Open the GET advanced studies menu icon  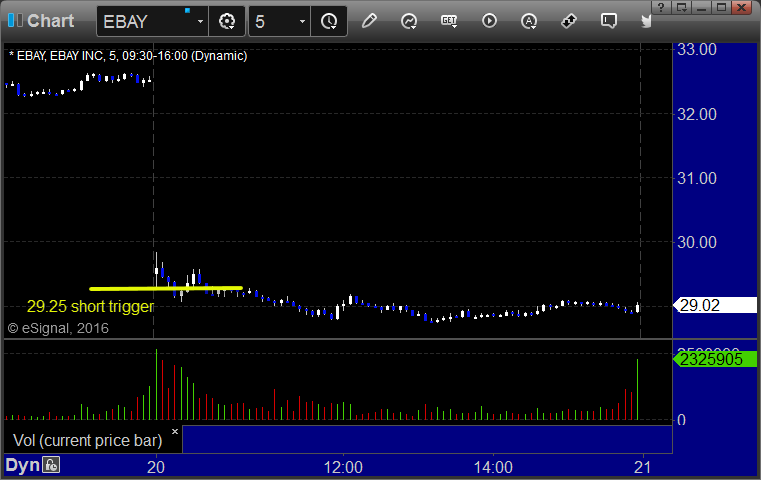[x=449, y=21]
